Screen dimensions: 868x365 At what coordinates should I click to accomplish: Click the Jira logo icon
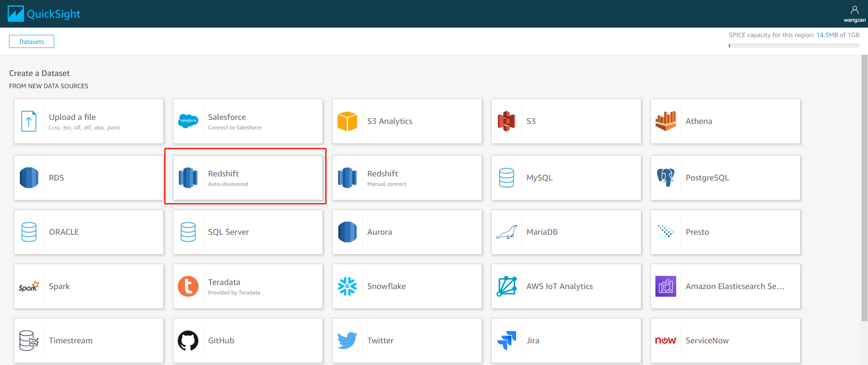tap(507, 341)
